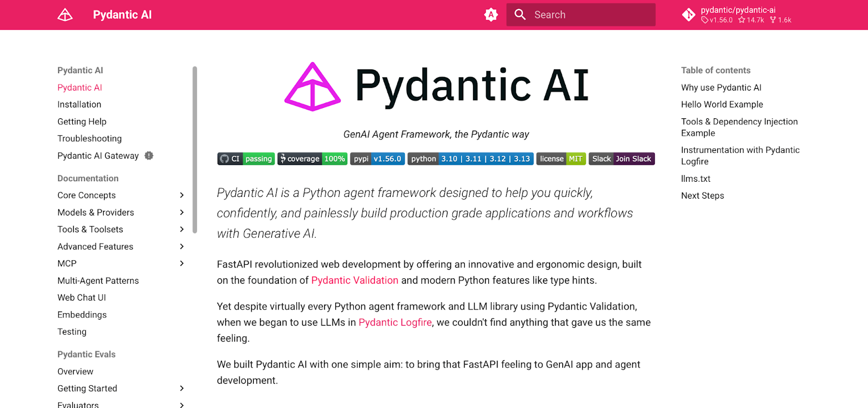Click the Pydantic Evals section heading

[86, 354]
